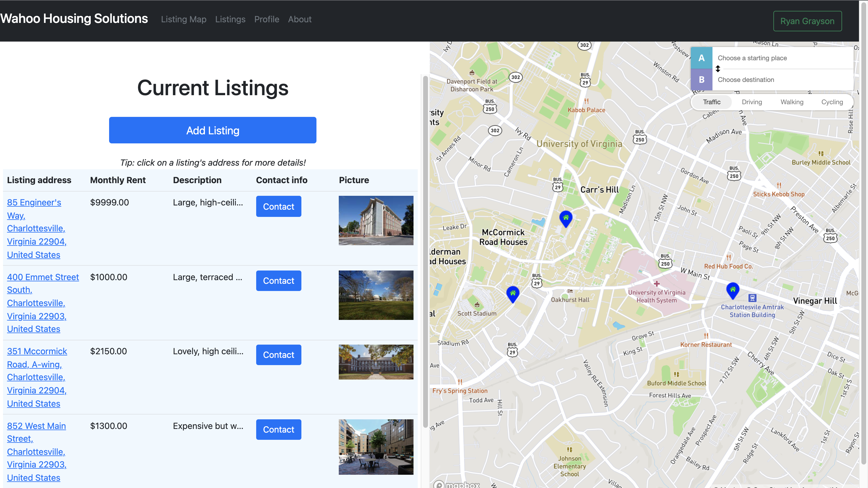Viewport: 868px width, 488px height.
Task: Click the home marker near Scott Stadium
Action: pyautogui.click(x=512, y=294)
